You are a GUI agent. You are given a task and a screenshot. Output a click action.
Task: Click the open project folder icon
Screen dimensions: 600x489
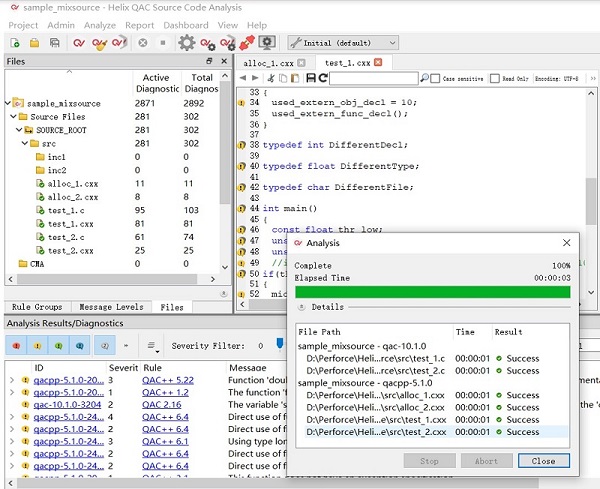click(34, 43)
